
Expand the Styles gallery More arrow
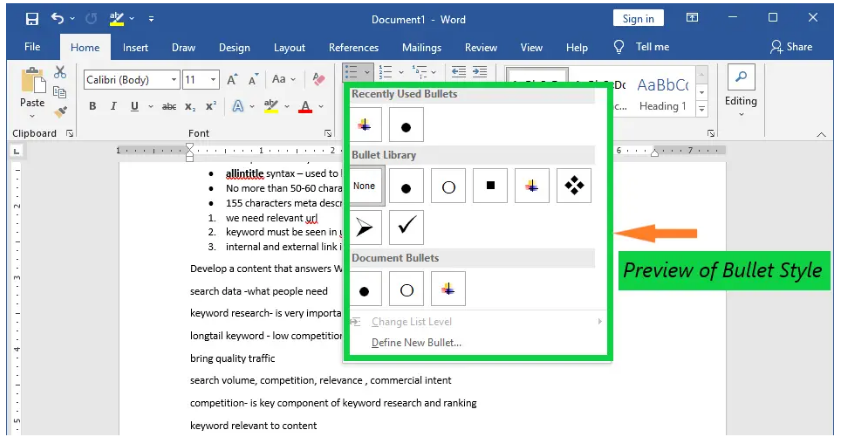pyautogui.click(x=701, y=109)
